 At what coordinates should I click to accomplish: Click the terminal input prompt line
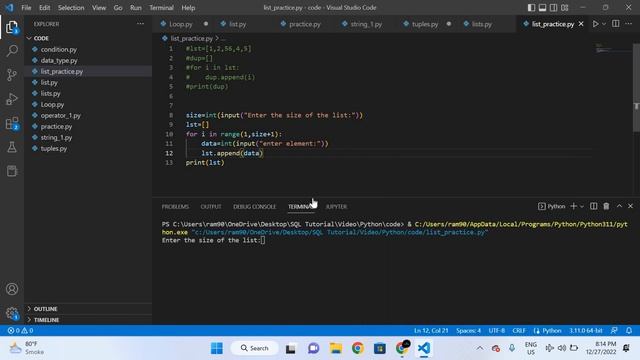coord(213,240)
